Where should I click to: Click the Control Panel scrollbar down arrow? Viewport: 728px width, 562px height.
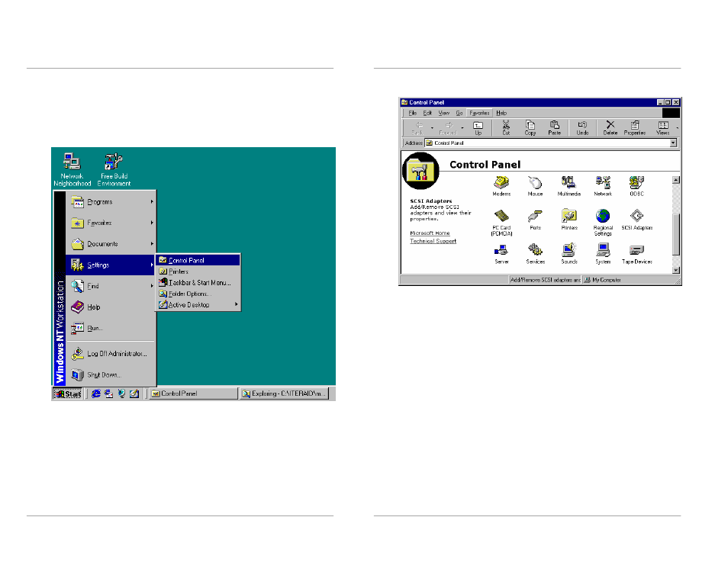pyautogui.click(x=676, y=270)
